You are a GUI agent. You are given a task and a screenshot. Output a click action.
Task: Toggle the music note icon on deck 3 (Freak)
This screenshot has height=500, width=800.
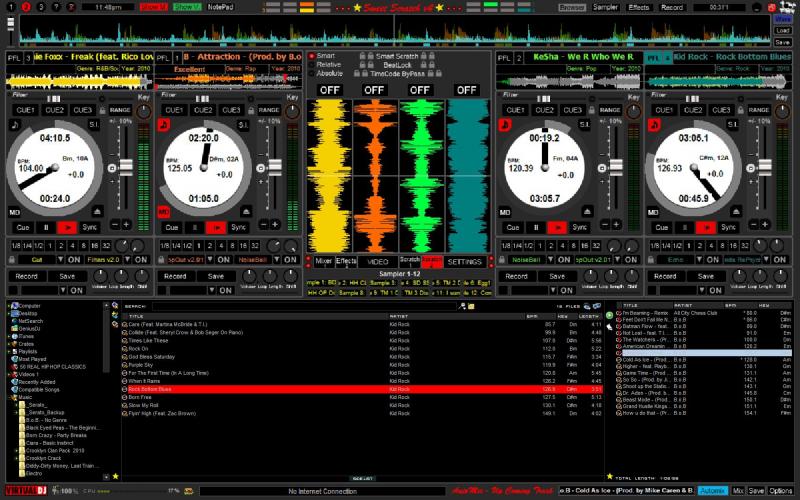click(15, 124)
